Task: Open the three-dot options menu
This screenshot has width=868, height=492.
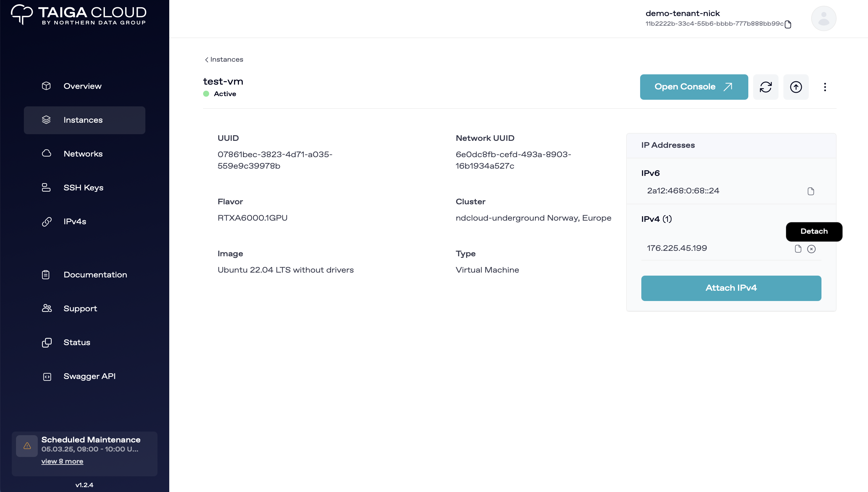Action: [825, 87]
